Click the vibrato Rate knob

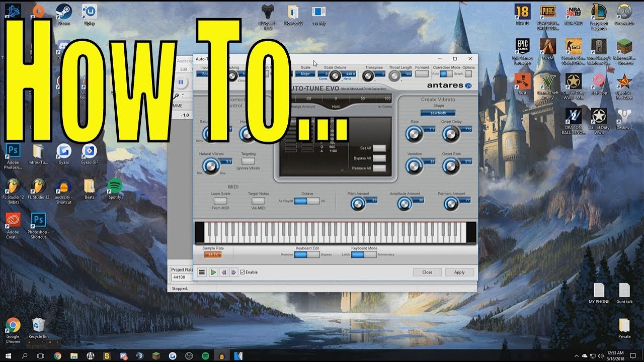coord(414,134)
